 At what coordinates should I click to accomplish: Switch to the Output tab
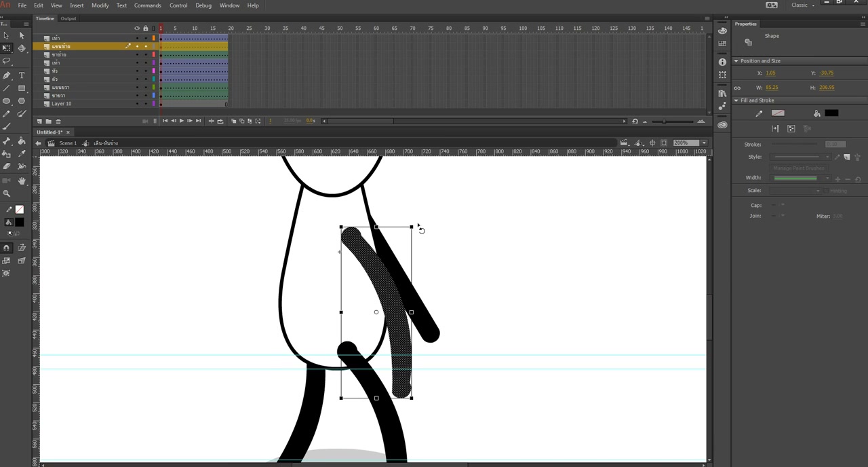pos(68,18)
